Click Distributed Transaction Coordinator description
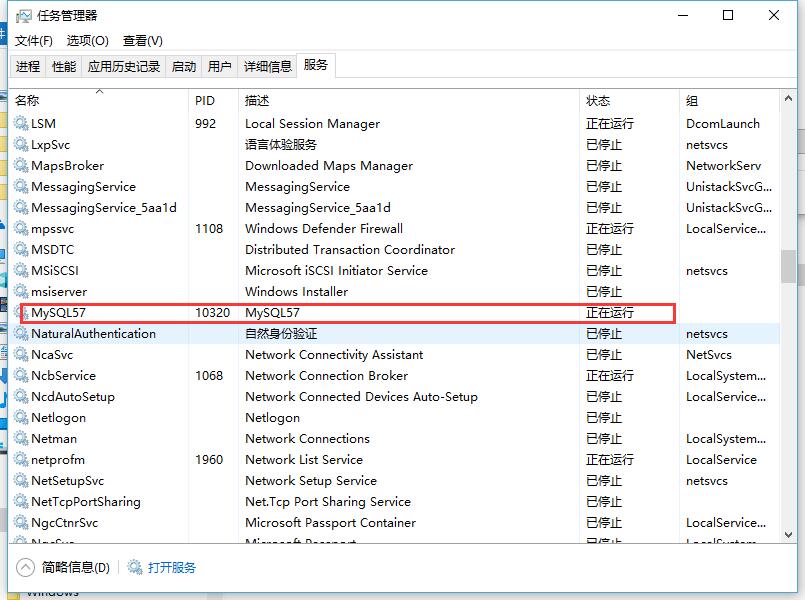This screenshot has height=600, width=805. [350, 249]
